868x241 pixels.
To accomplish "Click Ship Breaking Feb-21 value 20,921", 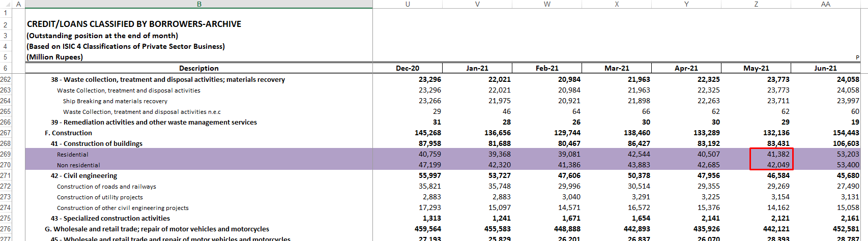I will 569,101.
